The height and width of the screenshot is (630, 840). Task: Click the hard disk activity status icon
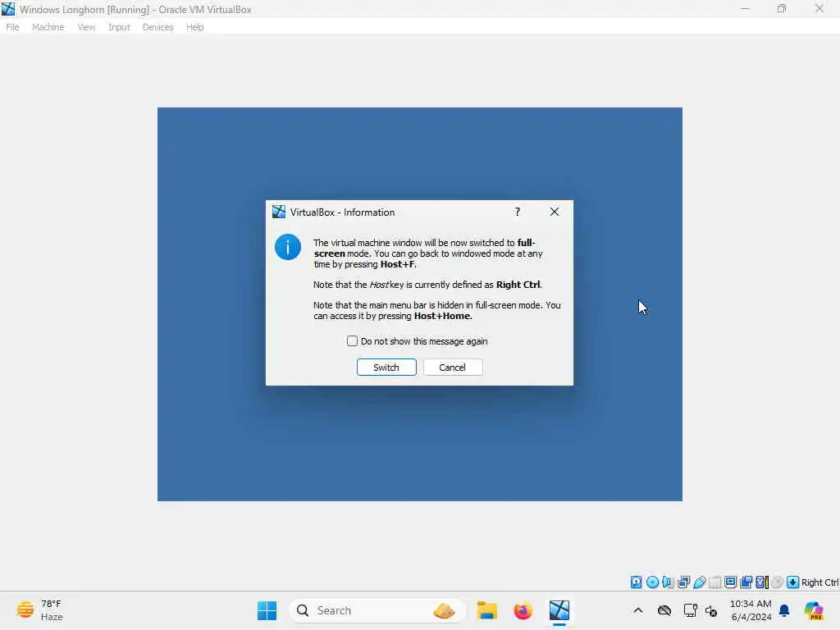(636, 582)
